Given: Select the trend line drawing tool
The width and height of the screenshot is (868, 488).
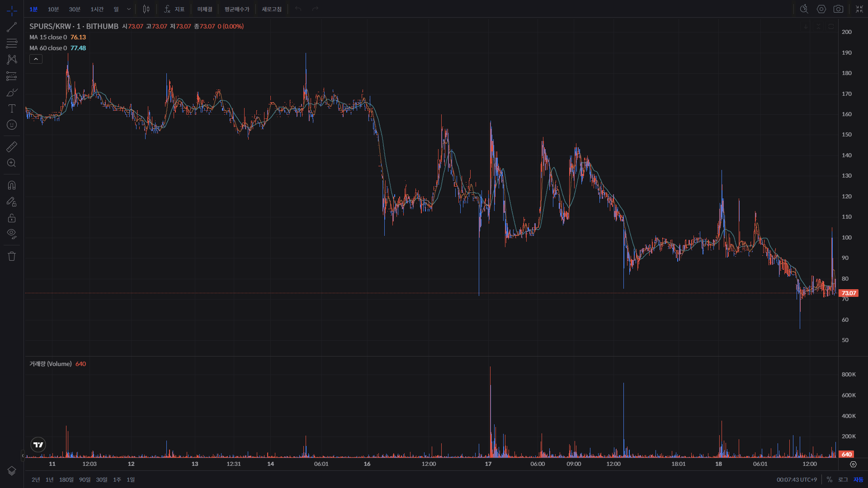Looking at the screenshot, I should 12,27.
